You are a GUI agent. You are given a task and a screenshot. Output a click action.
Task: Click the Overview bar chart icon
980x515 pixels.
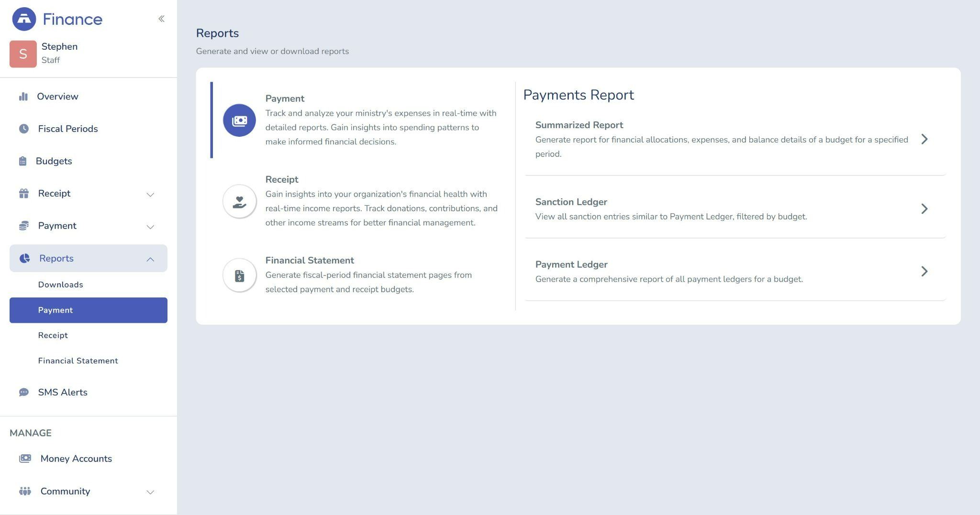coord(23,97)
